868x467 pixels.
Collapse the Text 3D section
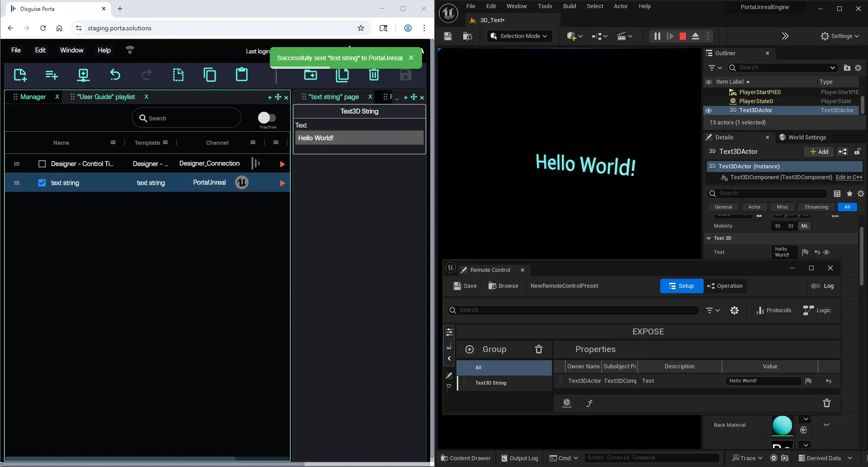pos(709,238)
